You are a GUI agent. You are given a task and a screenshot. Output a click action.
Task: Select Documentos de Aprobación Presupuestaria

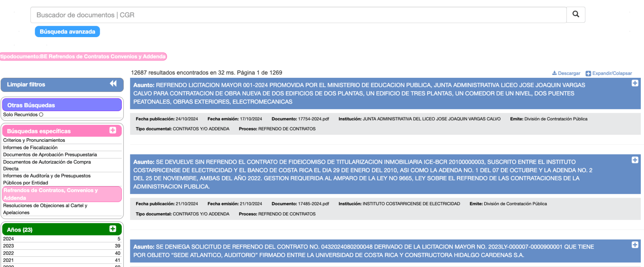(x=50, y=155)
